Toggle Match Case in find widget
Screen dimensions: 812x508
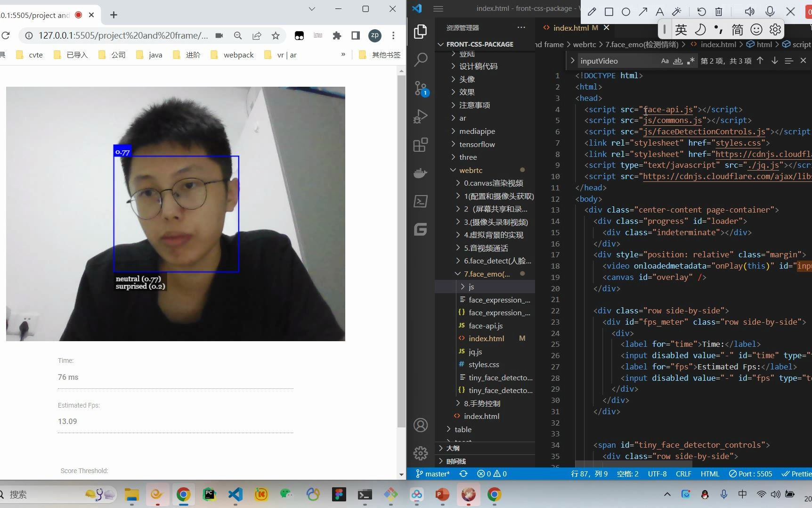(x=665, y=61)
